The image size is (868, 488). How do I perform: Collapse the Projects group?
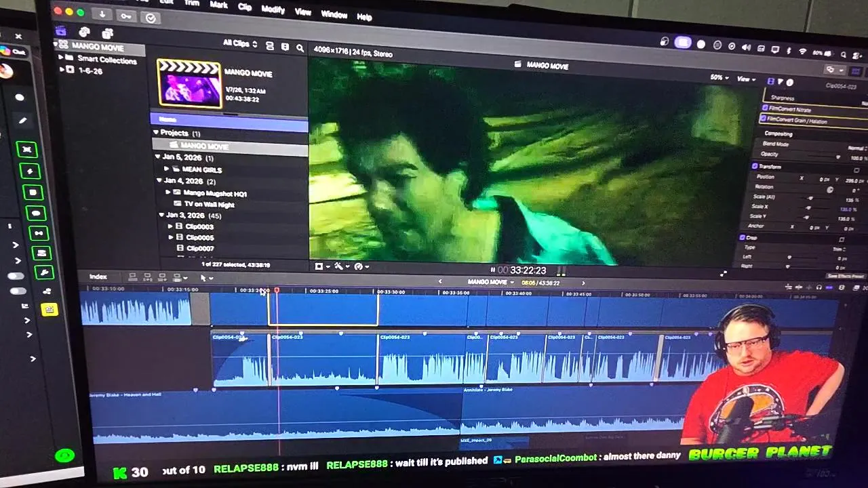pos(155,133)
